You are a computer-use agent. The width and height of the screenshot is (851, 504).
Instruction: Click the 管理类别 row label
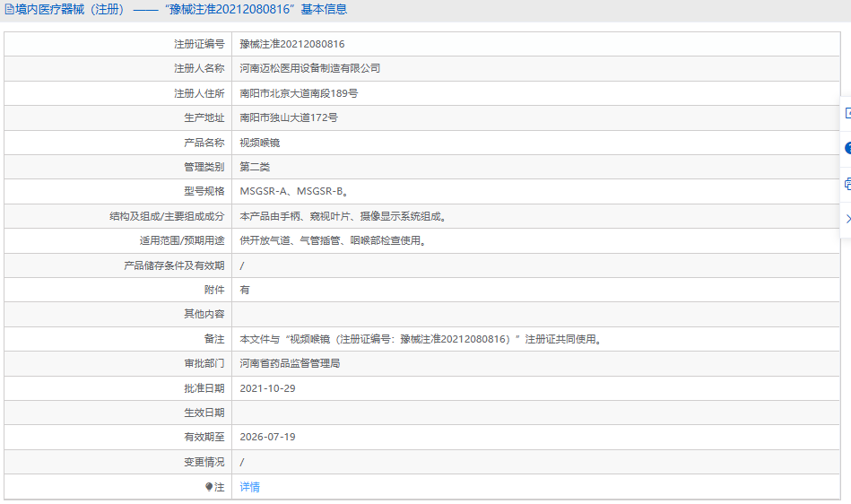pyautogui.click(x=204, y=167)
